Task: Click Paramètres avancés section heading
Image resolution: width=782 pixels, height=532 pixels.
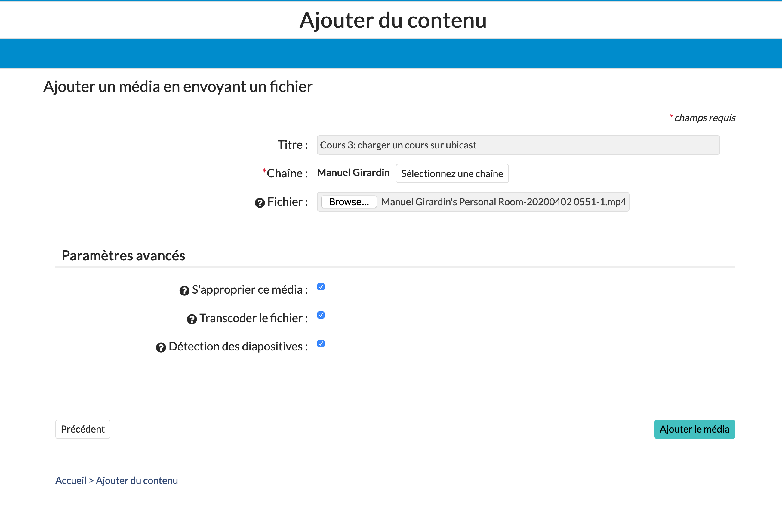Action: coord(123,255)
